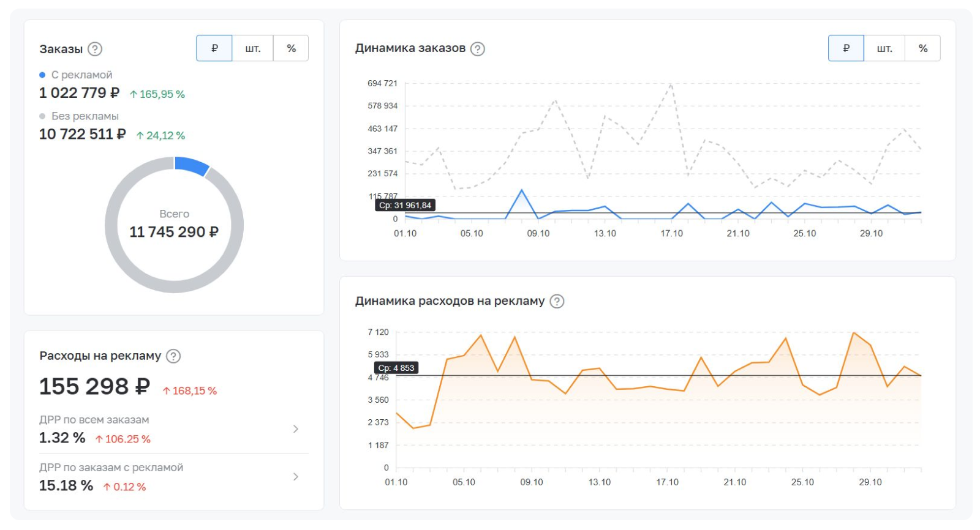The image size is (980, 530).
Task: Click the blue С рекламой legend dot
Action: pyautogui.click(x=42, y=75)
